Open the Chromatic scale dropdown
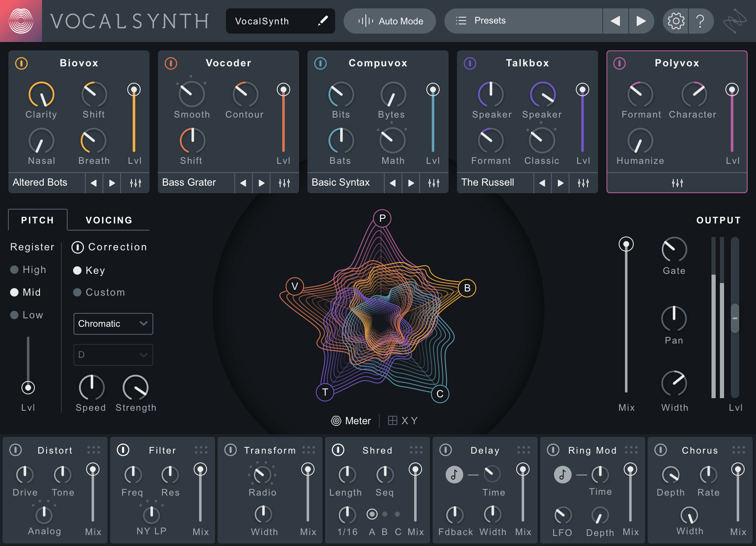The width and height of the screenshot is (756, 546). [113, 324]
